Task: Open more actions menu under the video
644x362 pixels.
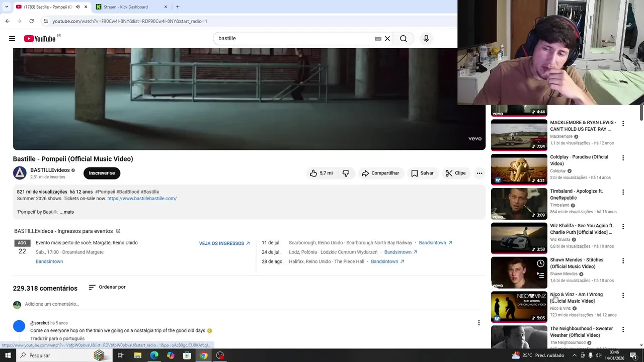Action: 479,173
